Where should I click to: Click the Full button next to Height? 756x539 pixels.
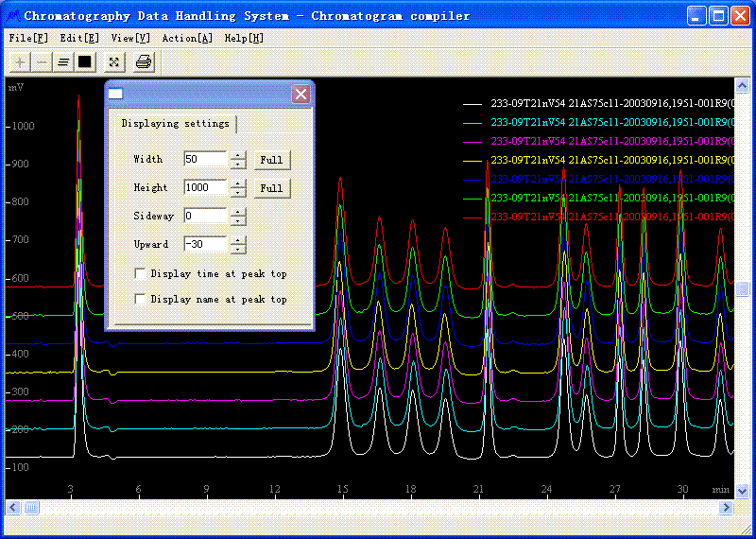pos(271,188)
